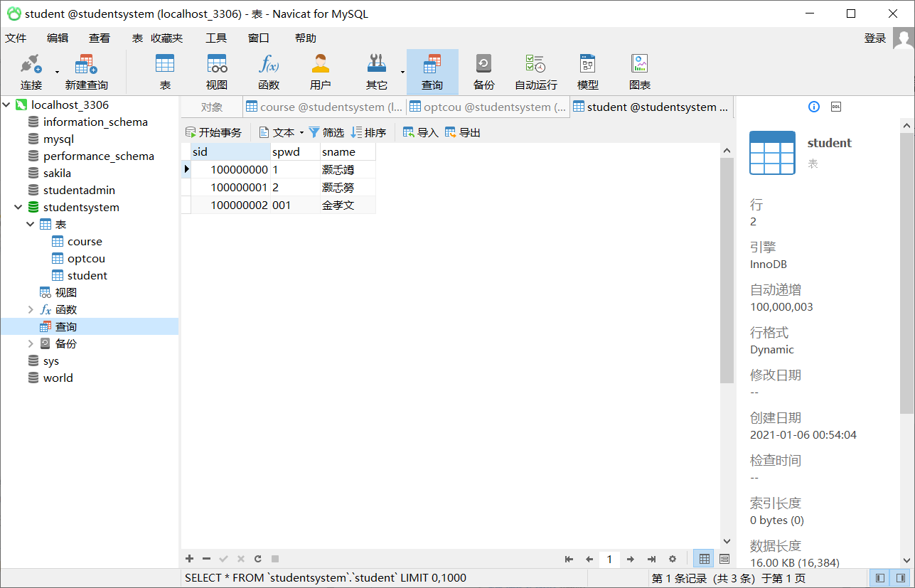Viewport: 915px width, 588px height.
Task: Click the DDL icon in right panel
Action: [836, 107]
